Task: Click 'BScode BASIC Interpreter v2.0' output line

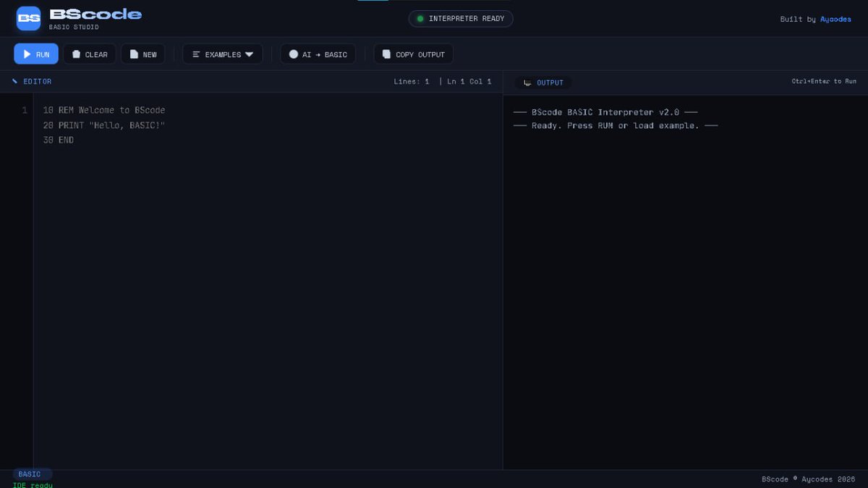Action: [605, 112]
